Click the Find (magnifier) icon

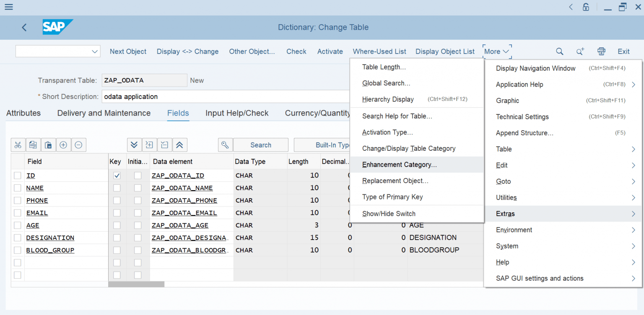pos(560,51)
